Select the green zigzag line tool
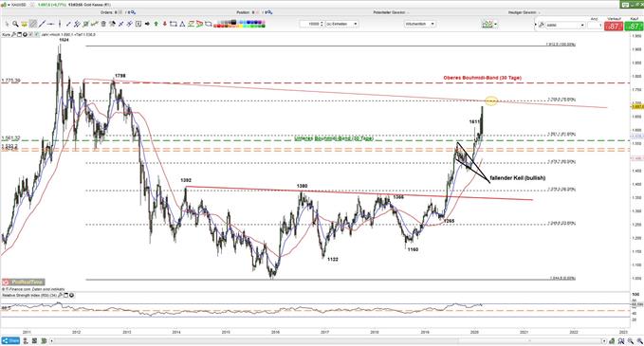The height and width of the screenshot is (346, 644). click(191, 24)
